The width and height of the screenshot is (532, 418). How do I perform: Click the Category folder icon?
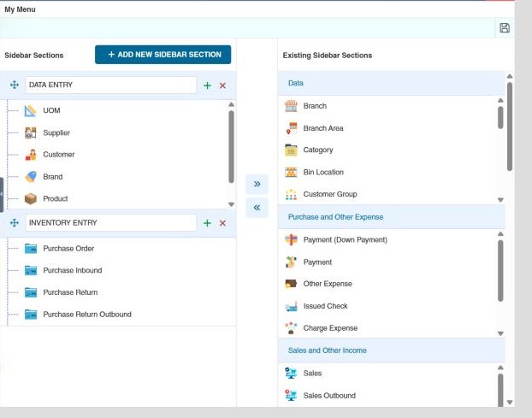(x=291, y=150)
